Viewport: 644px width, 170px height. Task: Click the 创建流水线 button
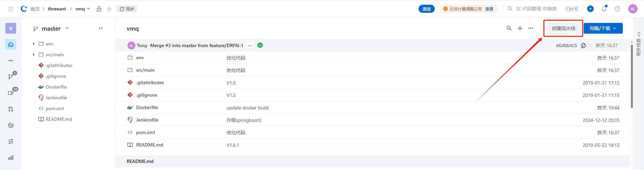point(563,28)
